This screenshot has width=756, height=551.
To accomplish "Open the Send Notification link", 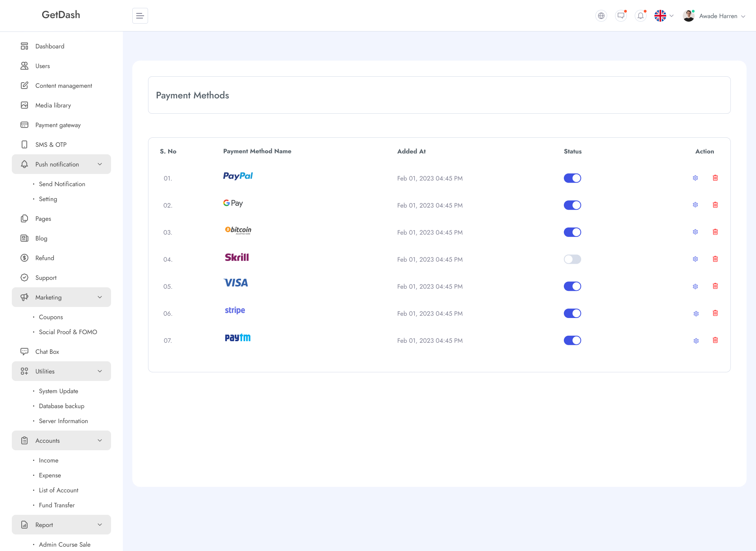I will click(x=62, y=184).
